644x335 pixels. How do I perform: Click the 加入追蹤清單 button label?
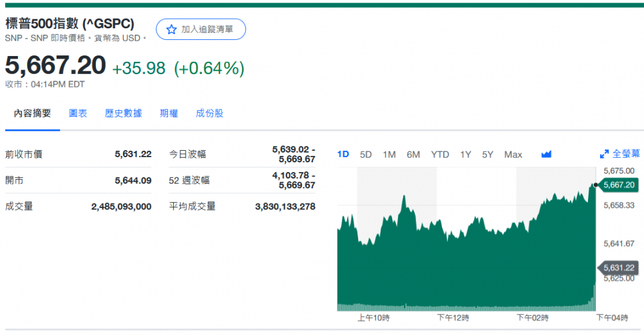pyautogui.click(x=207, y=30)
